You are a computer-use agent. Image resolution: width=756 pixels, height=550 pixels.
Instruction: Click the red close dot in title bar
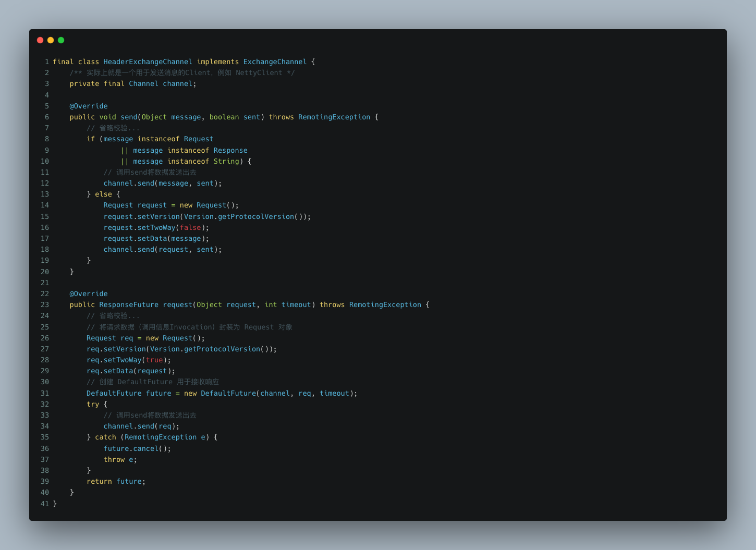[x=40, y=40]
